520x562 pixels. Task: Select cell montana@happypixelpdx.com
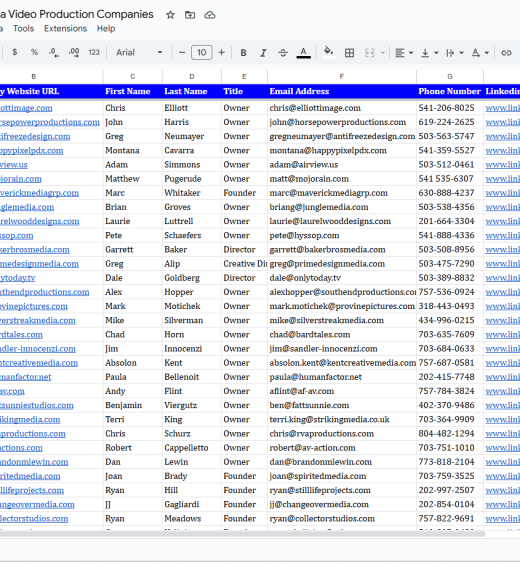[x=342, y=151]
